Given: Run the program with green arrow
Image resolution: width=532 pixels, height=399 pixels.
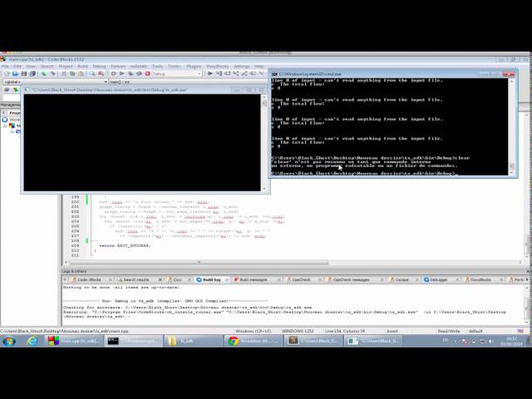Looking at the screenshot, I should (122, 74).
